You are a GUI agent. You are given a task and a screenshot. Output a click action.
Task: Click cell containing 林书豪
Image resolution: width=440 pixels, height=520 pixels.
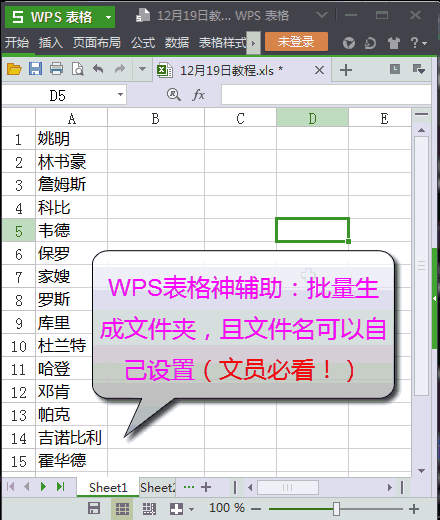coord(71,162)
